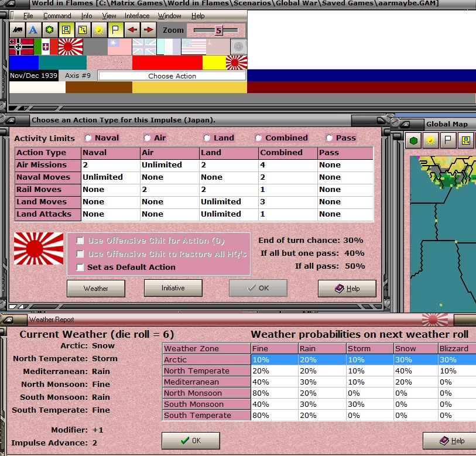The image size is (476, 456).
Task: Collapse the Global Map window
Action: click(406, 124)
